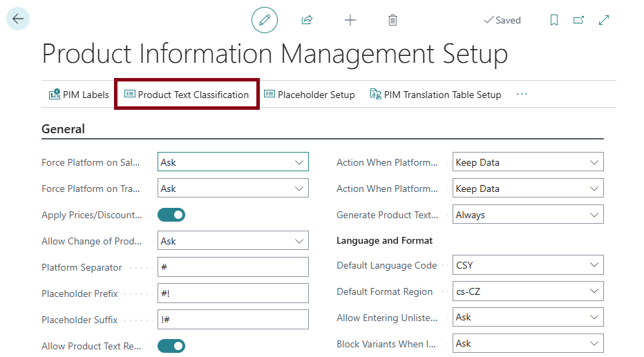
Task: Open Product Text Classification
Action: (187, 95)
